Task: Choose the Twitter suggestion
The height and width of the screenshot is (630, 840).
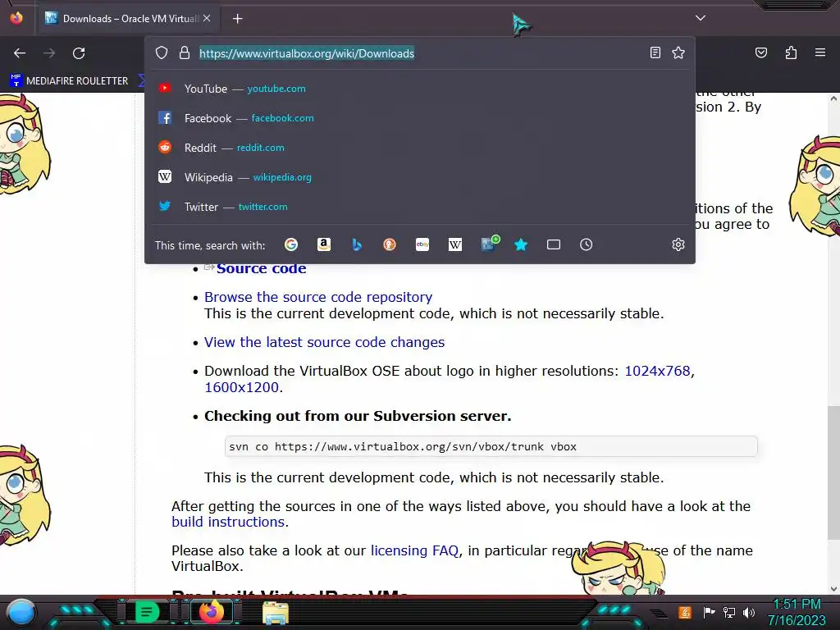Action: click(419, 206)
